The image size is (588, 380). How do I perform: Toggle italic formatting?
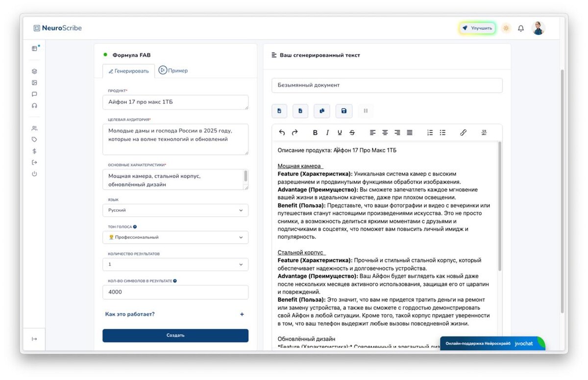tap(327, 132)
